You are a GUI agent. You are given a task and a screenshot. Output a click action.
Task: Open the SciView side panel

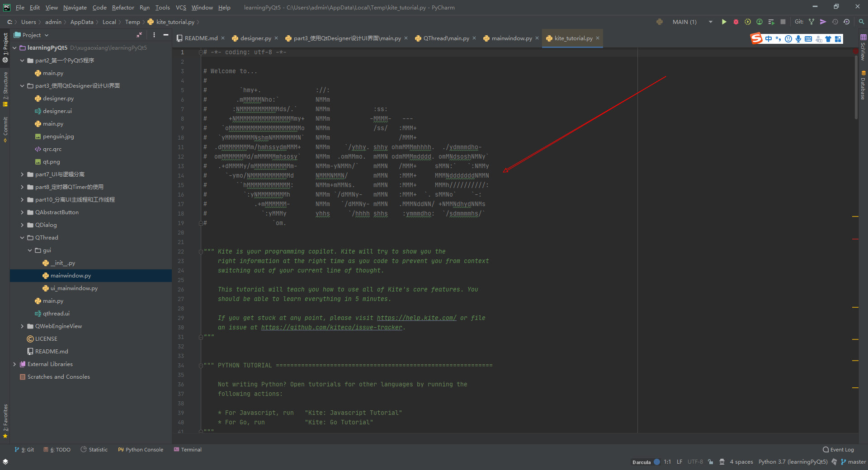863,47
